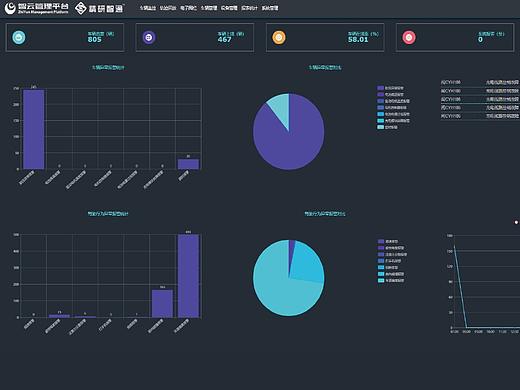This screenshot has height=390, width=520.
Task: Select the fourth row in the vehicle alarm list
Action: [x=480, y=108]
